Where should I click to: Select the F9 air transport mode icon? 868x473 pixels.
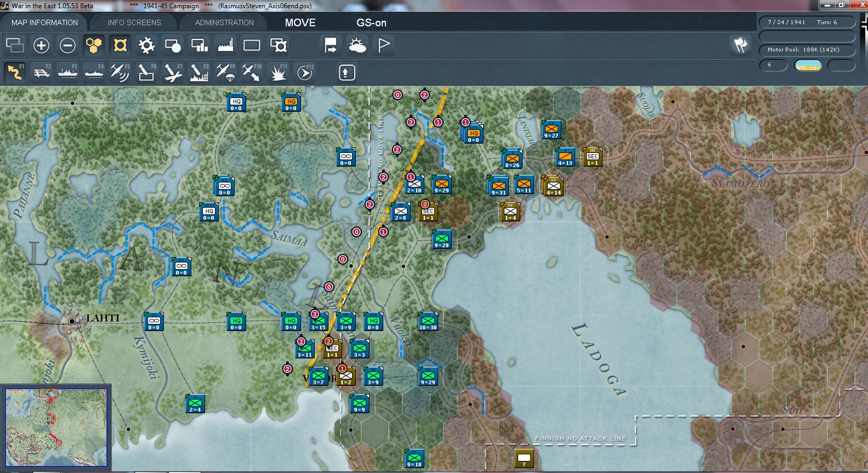tap(225, 72)
